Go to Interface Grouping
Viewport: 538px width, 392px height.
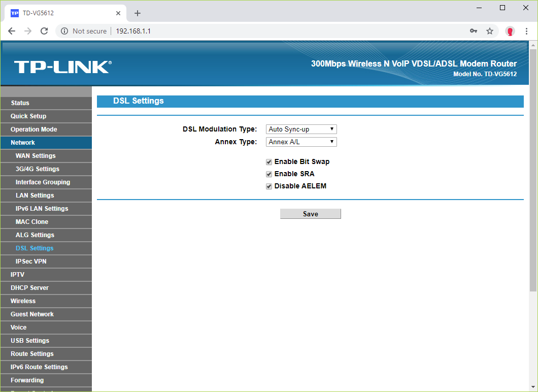(x=46, y=182)
